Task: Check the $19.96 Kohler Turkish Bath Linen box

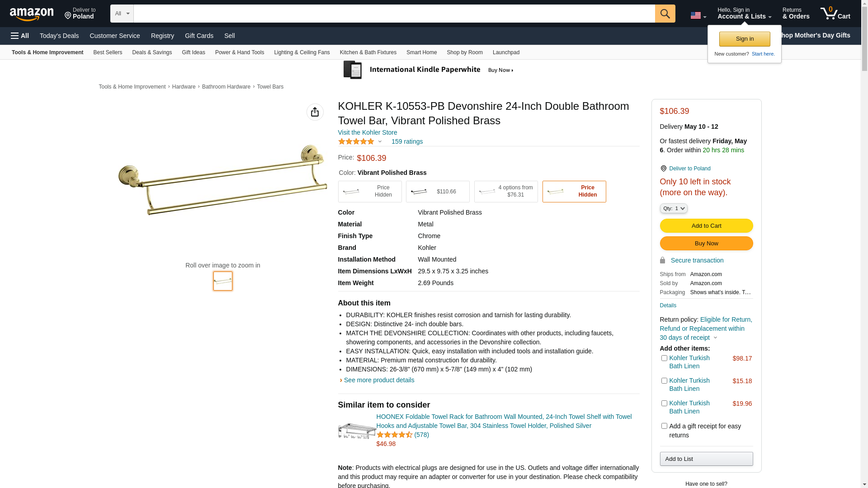Action: coord(664,403)
